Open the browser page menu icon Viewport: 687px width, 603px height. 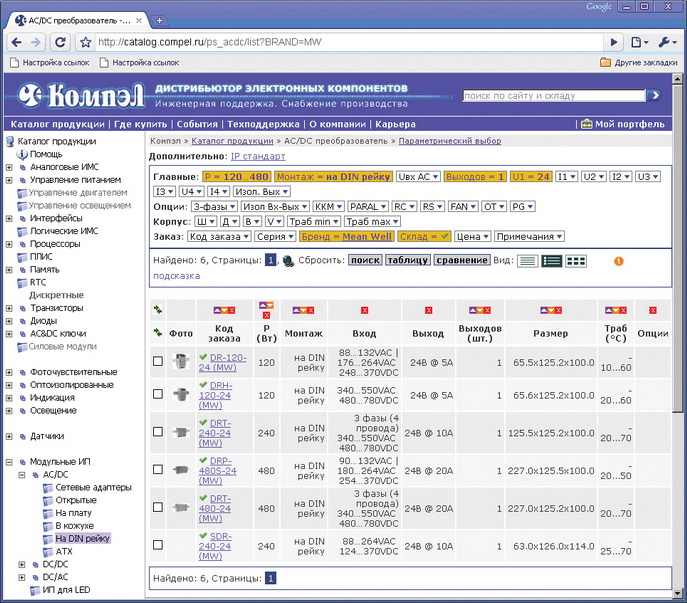640,42
